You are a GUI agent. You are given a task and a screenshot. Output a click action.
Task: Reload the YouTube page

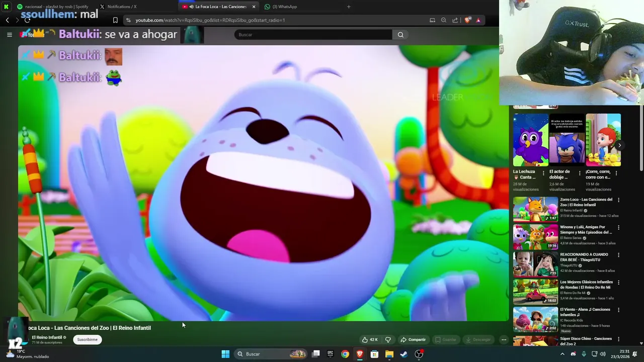[x=27, y=20]
